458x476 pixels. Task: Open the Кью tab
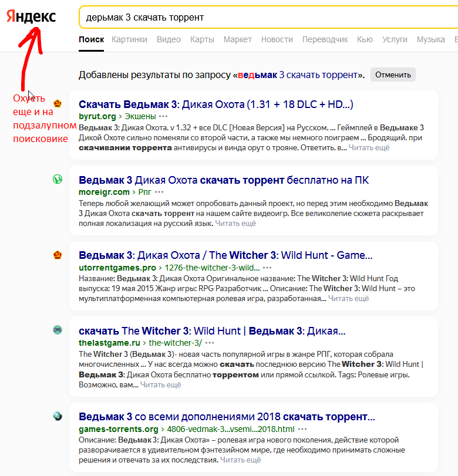[x=365, y=39]
